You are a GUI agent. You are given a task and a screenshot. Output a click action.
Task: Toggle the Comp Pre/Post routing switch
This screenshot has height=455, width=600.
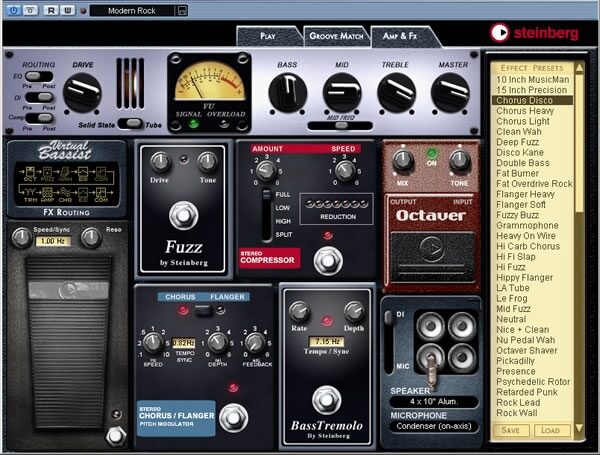click(x=39, y=118)
